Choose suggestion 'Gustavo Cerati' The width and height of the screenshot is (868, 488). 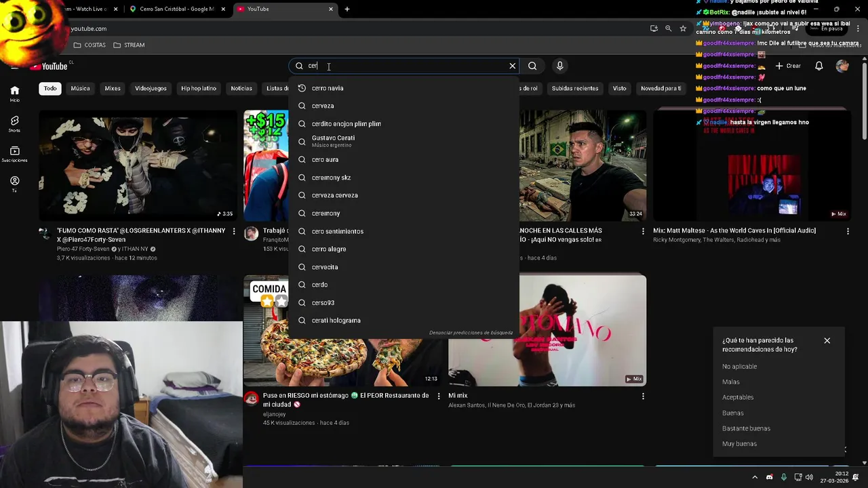pyautogui.click(x=403, y=141)
